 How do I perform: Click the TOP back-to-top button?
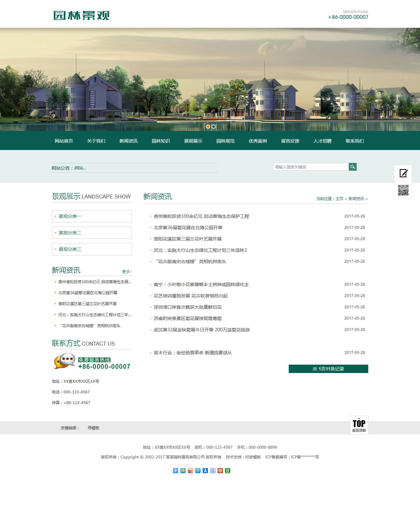359,425
